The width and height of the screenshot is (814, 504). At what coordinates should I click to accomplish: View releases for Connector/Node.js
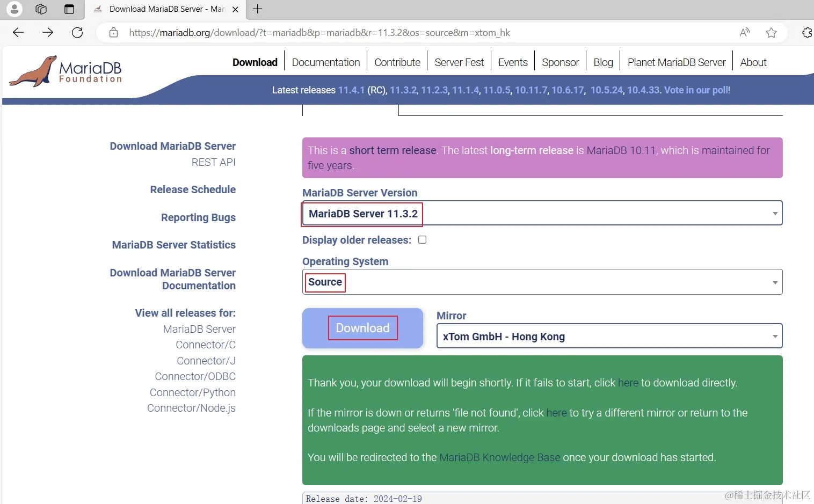tap(191, 408)
